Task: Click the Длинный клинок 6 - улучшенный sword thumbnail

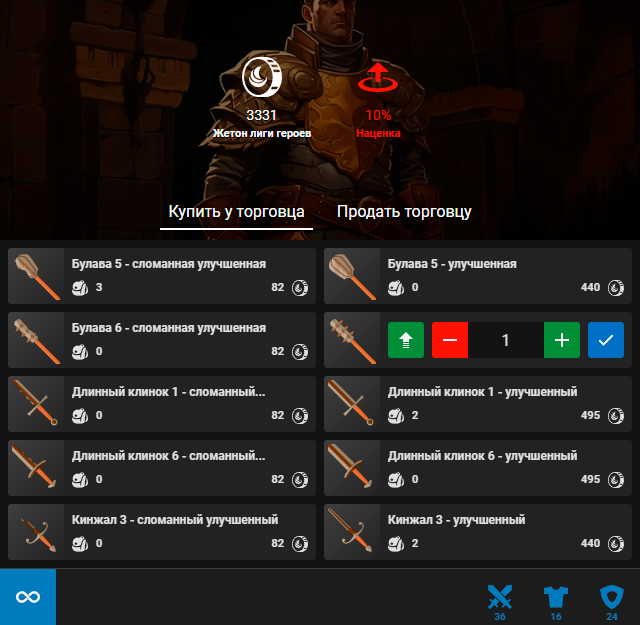Action: click(352, 468)
